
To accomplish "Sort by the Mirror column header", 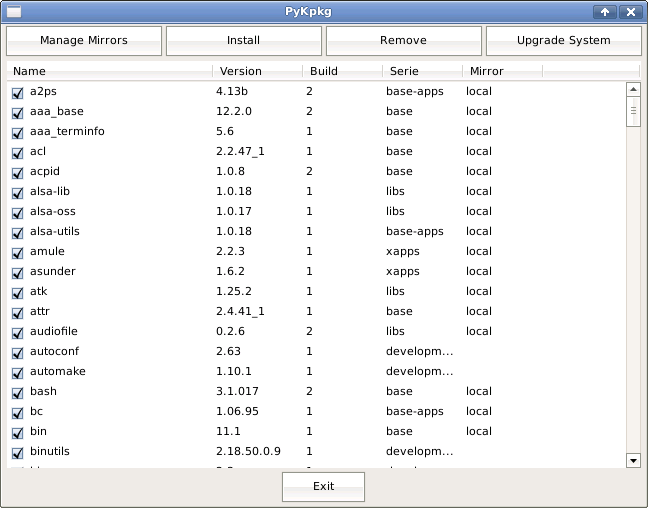I will tap(503, 71).
